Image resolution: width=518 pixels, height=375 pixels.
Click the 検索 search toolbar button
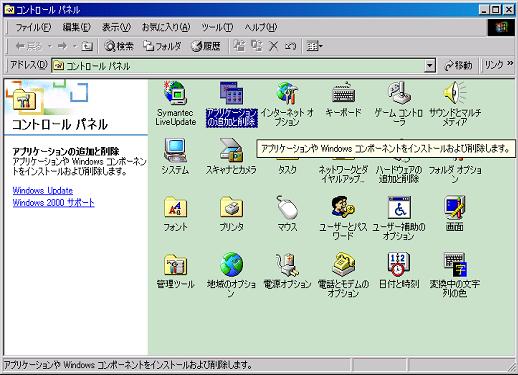(119, 46)
